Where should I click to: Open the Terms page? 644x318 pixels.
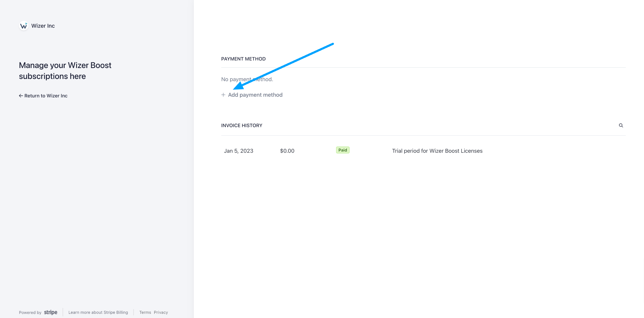[145, 312]
